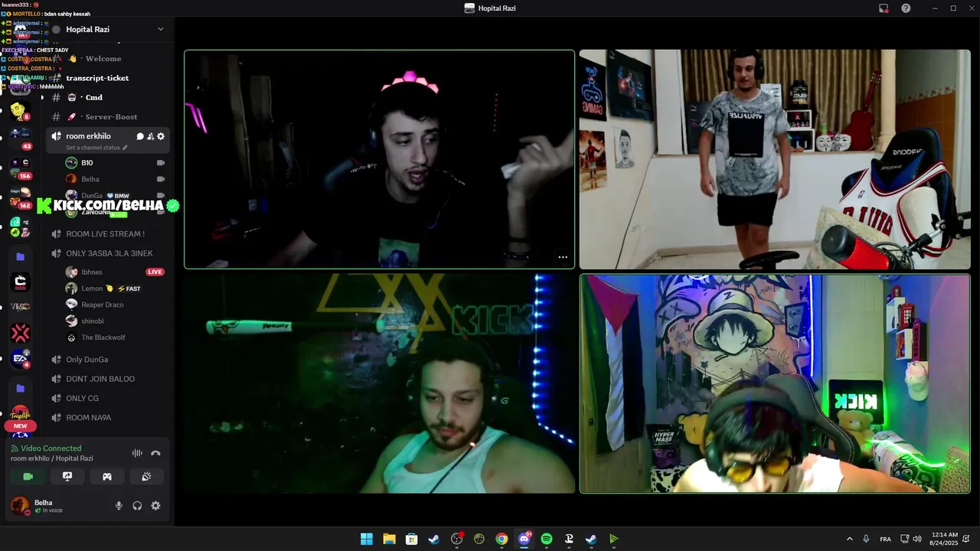Click Video Connected status text
This screenshot has width=980, height=551.
(51, 448)
